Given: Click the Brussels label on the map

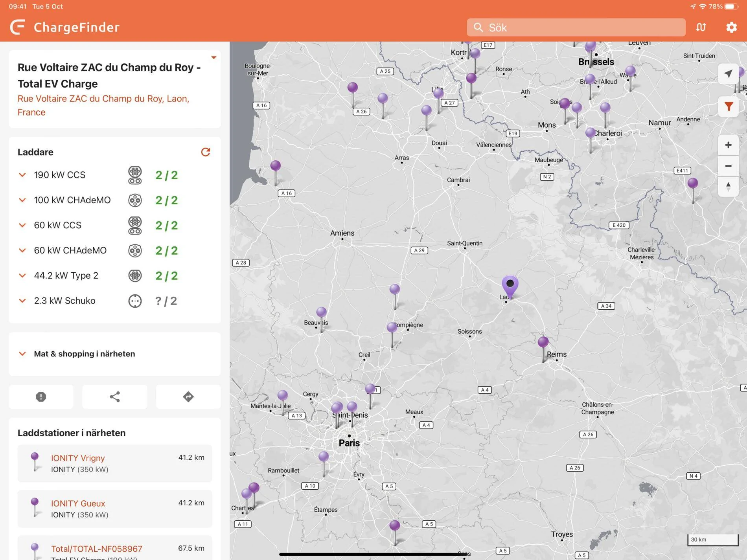Looking at the screenshot, I should click(x=596, y=62).
